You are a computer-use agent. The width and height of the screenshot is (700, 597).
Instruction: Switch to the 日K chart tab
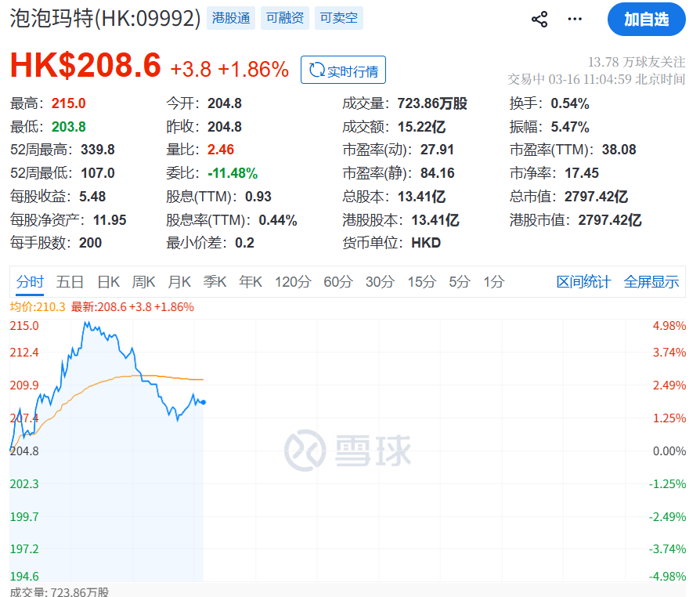click(108, 282)
